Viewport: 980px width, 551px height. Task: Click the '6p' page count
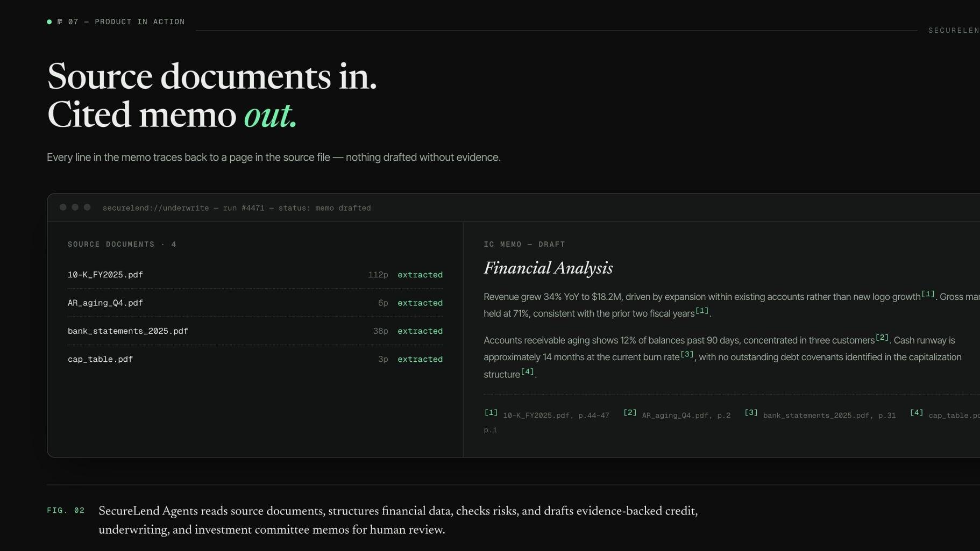pos(383,303)
